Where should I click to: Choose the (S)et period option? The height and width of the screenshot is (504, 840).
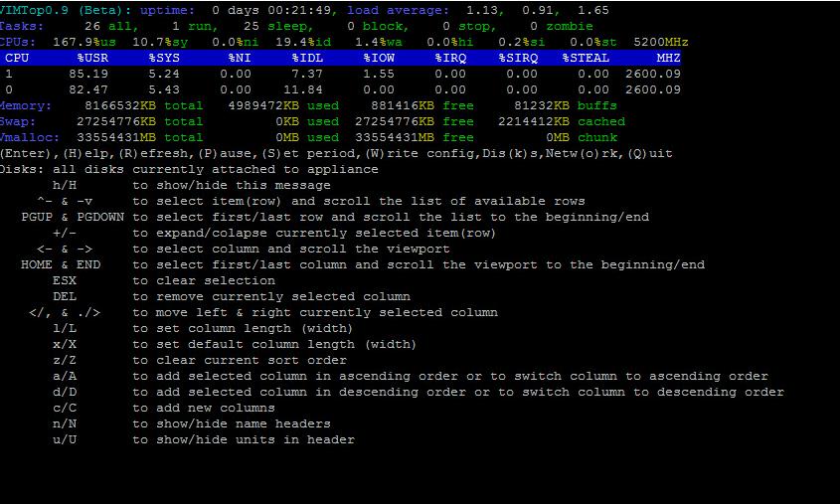tap(307, 154)
